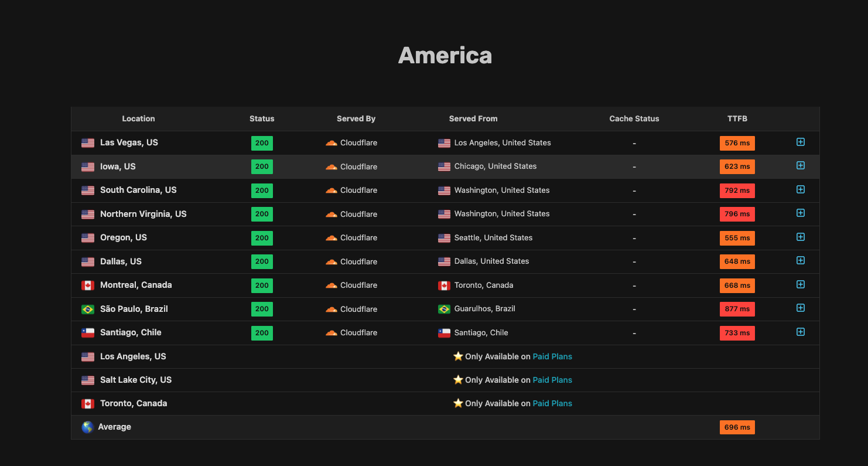Click the 668 ms TTFB badge

pos(737,285)
